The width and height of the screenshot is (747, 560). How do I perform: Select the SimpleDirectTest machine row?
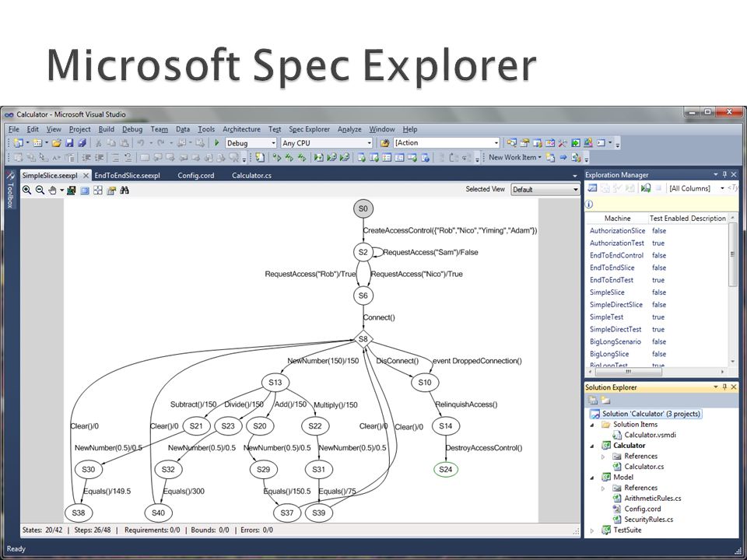(658, 330)
